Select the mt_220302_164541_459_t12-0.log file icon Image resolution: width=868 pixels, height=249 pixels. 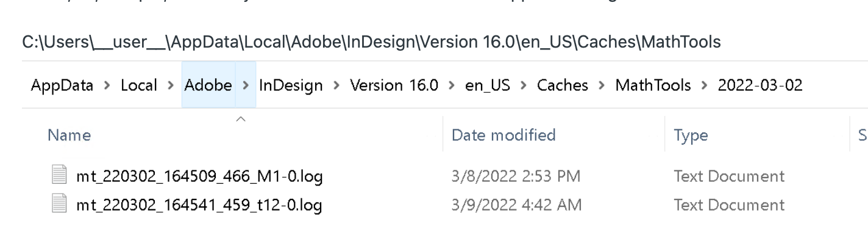pos(60,205)
